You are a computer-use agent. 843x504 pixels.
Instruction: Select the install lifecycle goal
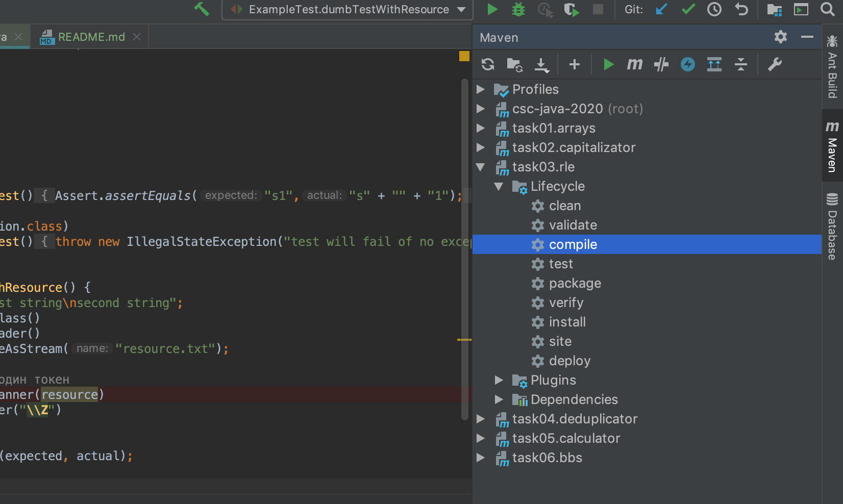[x=647, y=322]
